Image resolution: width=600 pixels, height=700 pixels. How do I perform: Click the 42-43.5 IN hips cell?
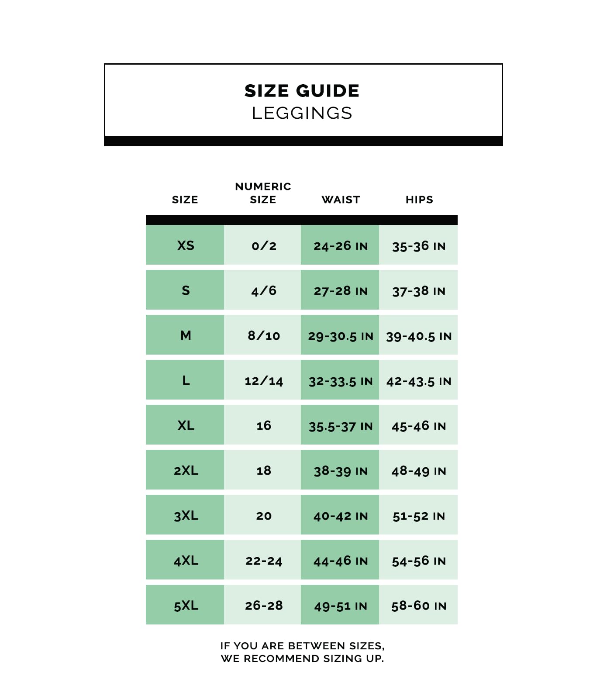[x=418, y=381]
